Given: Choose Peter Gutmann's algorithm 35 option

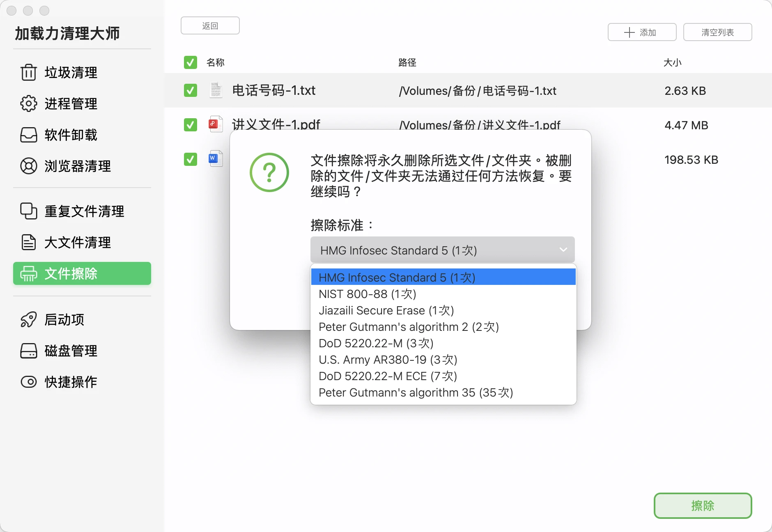Looking at the screenshot, I should tap(416, 392).
